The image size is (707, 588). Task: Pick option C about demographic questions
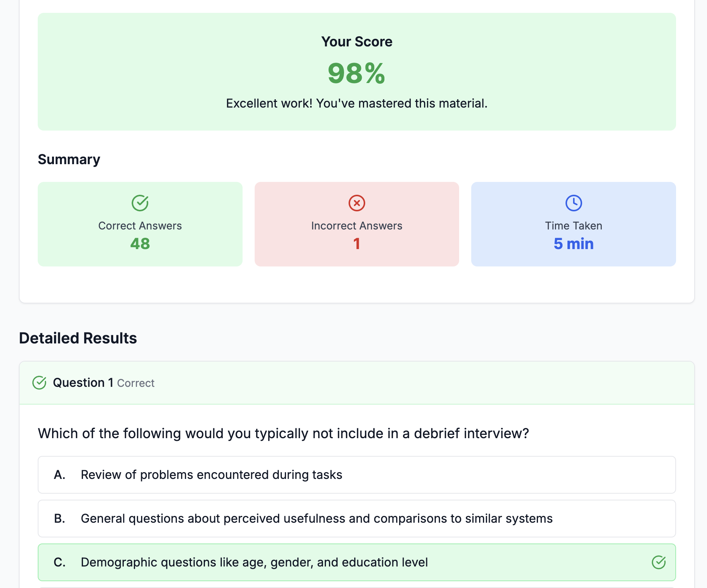click(254, 562)
